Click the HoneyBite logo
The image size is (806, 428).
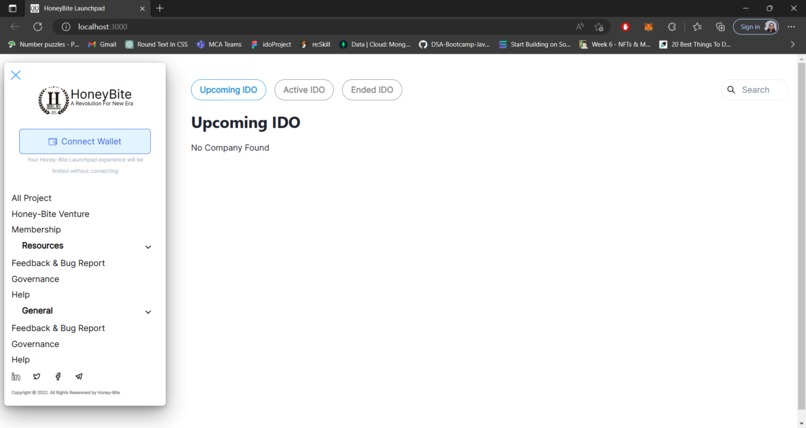tap(85, 100)
